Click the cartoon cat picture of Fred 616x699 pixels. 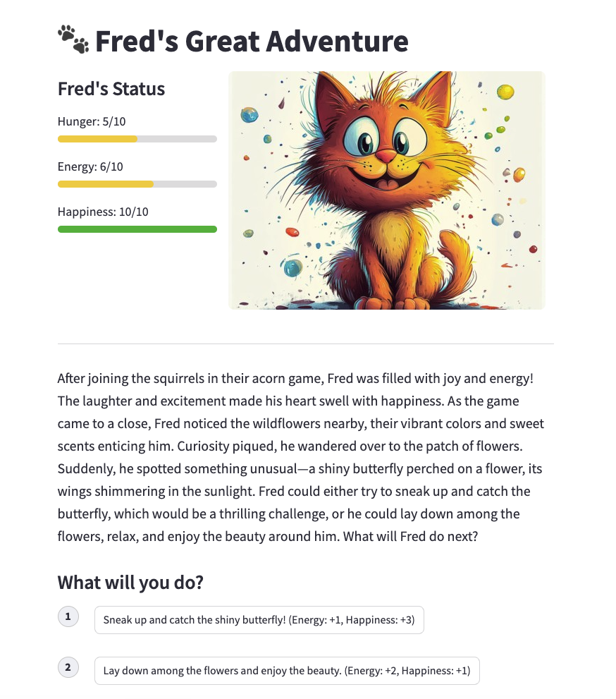[386, 190]
